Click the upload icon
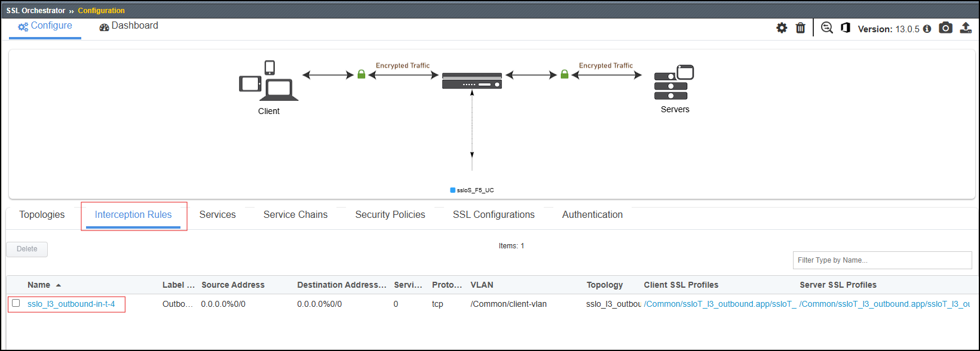Viewport: 980px width, 351px height. (966, 28)
